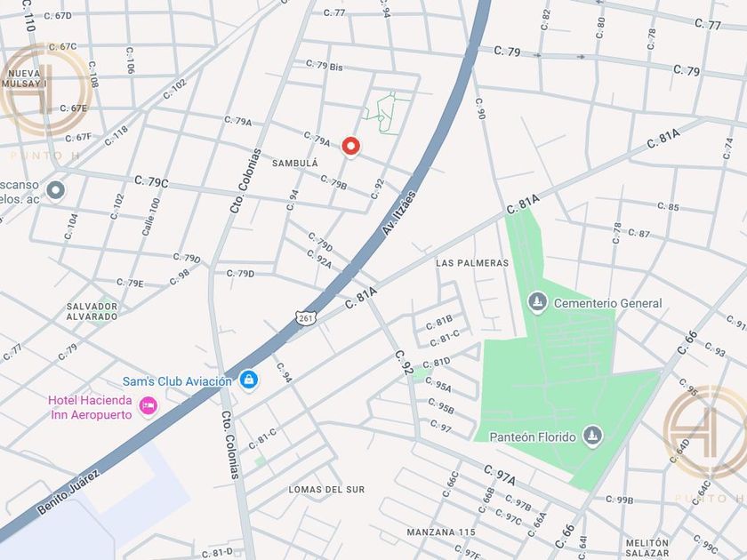Select the Salvador Alvarado neighborhood label
747x560 pixels.
click(92, 311)
